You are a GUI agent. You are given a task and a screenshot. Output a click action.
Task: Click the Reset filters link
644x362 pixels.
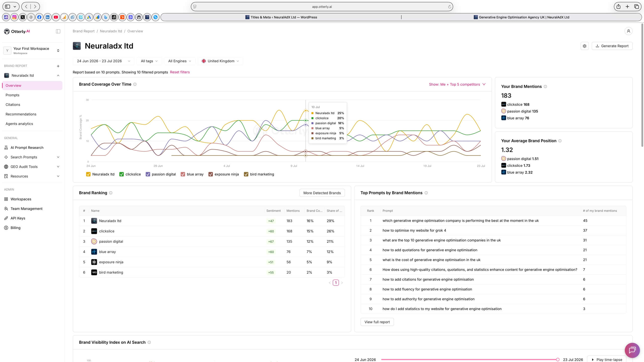pyautogui.click(x=180, y=72)
